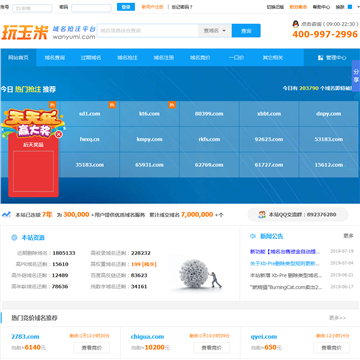This screenshot has height=360, width=360.
Task: Click 更多>> beside 热门竞价域名推荐
Action: point(338,318)
